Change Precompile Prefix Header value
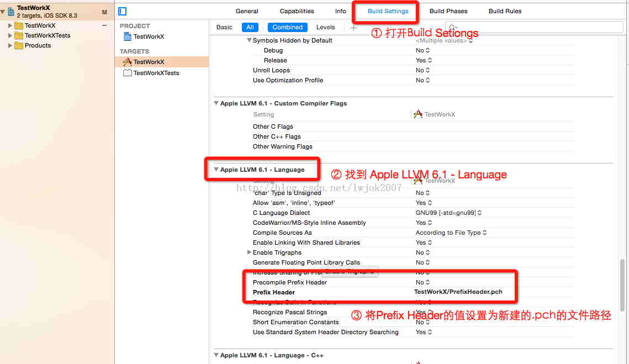 coord(422,283)
